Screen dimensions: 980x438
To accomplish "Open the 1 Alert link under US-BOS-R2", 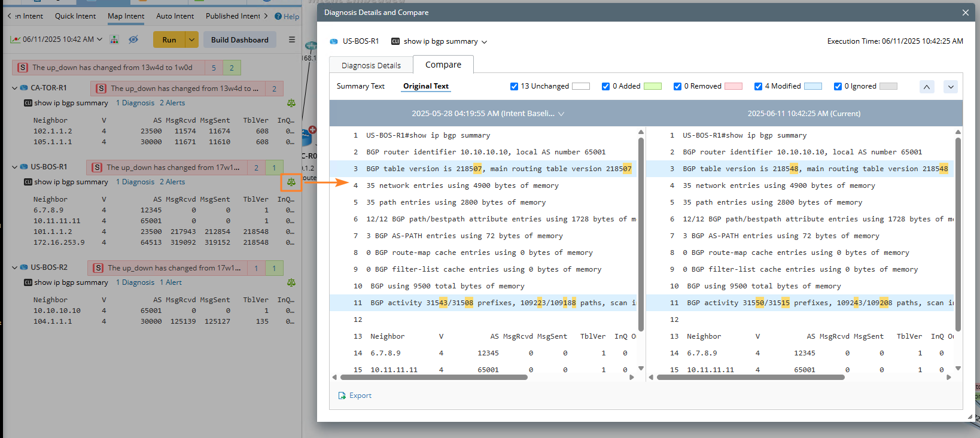I will (171, 282).
